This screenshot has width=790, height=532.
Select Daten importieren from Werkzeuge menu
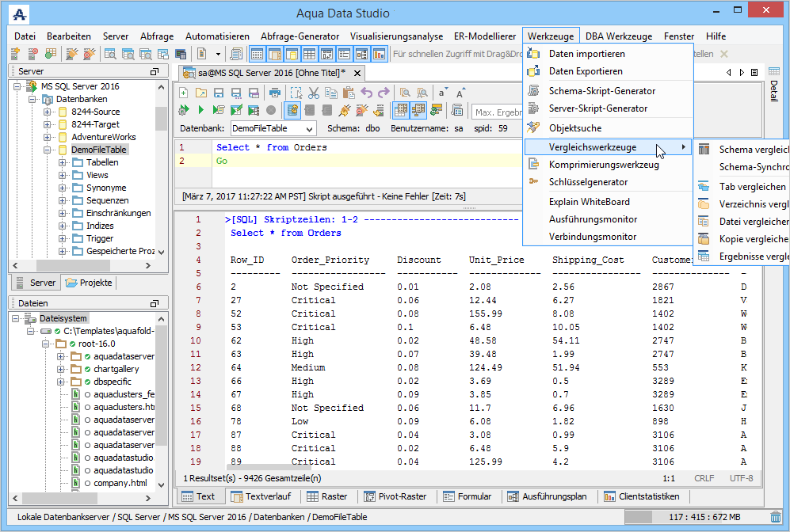pyautogui.click(x=586, y=54)
